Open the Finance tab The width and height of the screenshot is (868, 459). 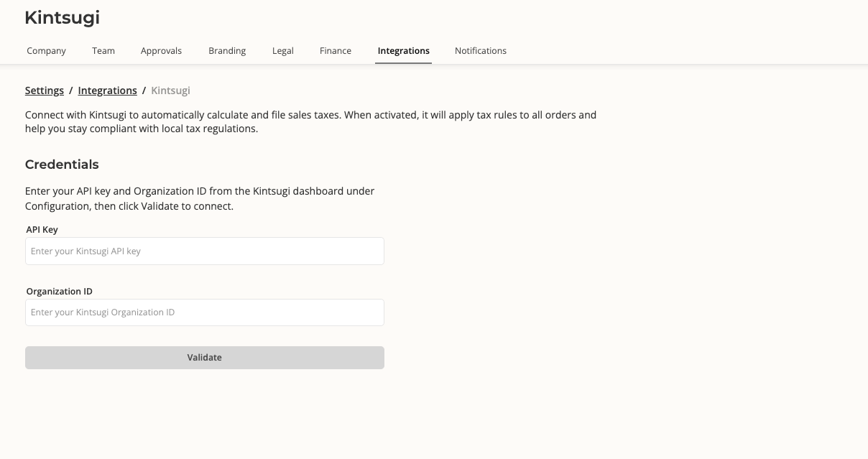click(x=336, y=51)
